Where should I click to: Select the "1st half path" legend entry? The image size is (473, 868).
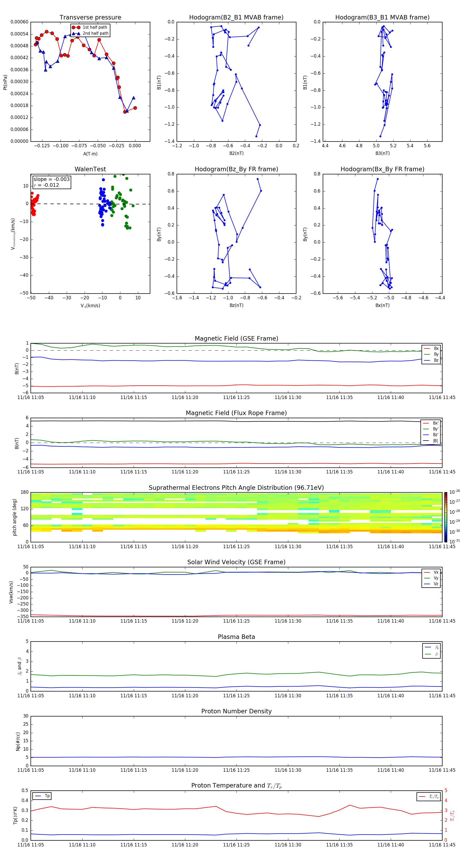pyautogui.click(x=90, y=27)
